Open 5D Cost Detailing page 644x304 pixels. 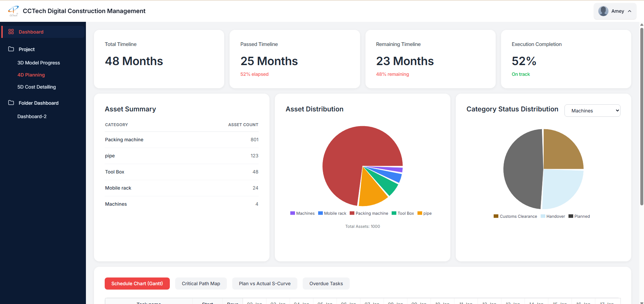37,87
